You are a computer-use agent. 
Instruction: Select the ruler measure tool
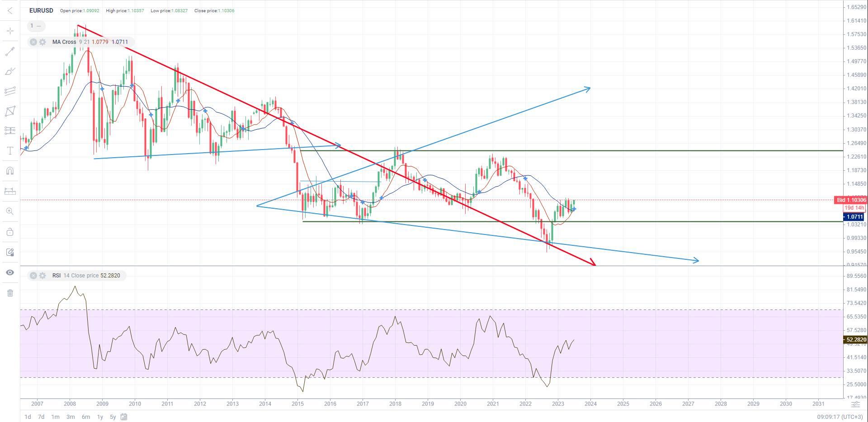10,191
